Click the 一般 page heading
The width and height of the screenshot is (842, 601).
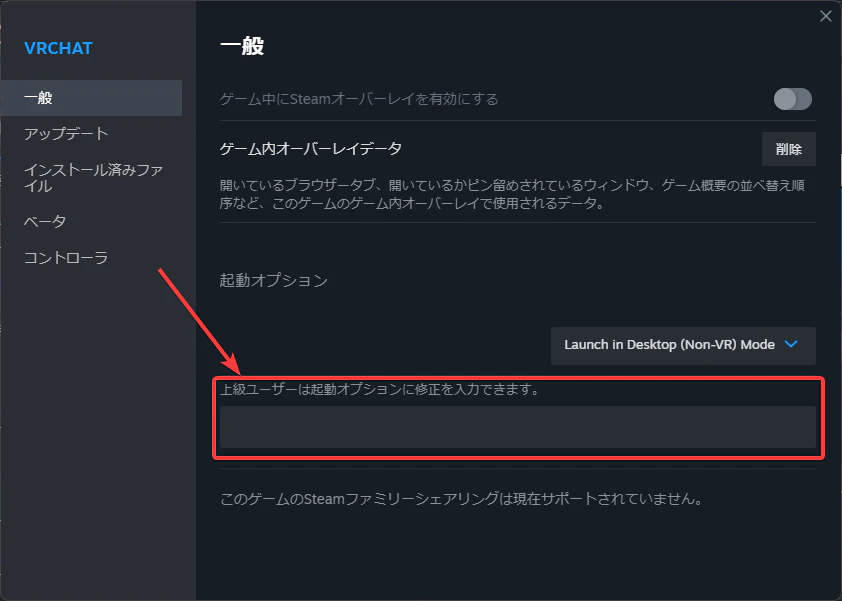[242, 46]
